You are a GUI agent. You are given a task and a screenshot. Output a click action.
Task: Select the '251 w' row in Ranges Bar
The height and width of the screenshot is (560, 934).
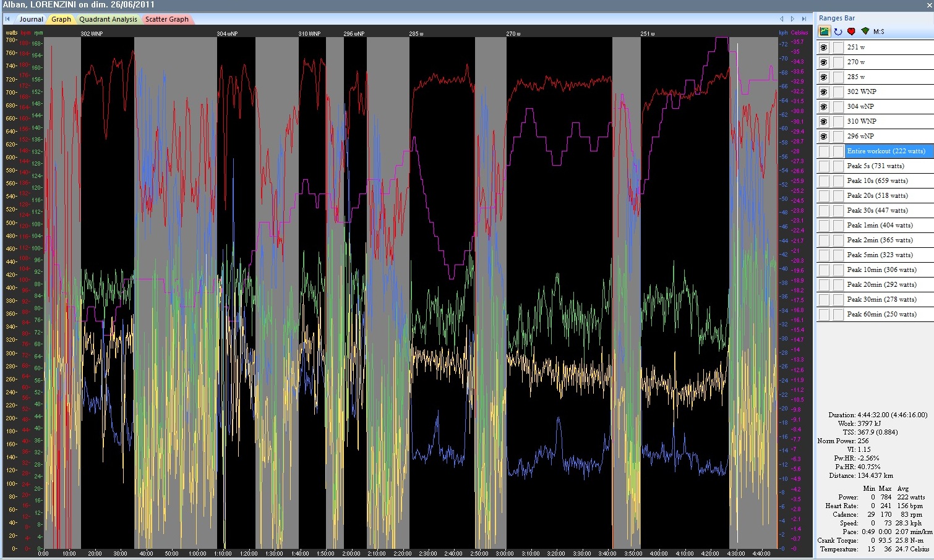click(889, 47)
